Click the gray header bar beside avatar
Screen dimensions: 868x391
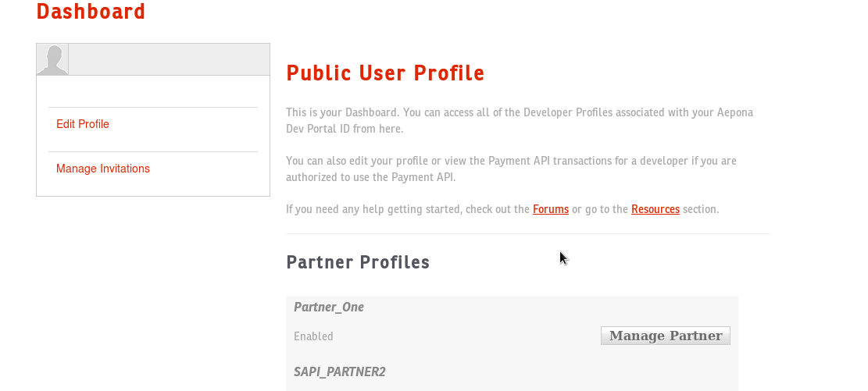pos(168,60)
